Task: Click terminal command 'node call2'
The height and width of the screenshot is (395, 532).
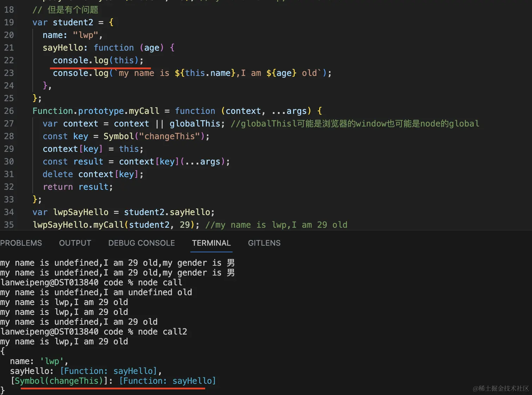Action: pyautogui.click(x=163, y=332)
